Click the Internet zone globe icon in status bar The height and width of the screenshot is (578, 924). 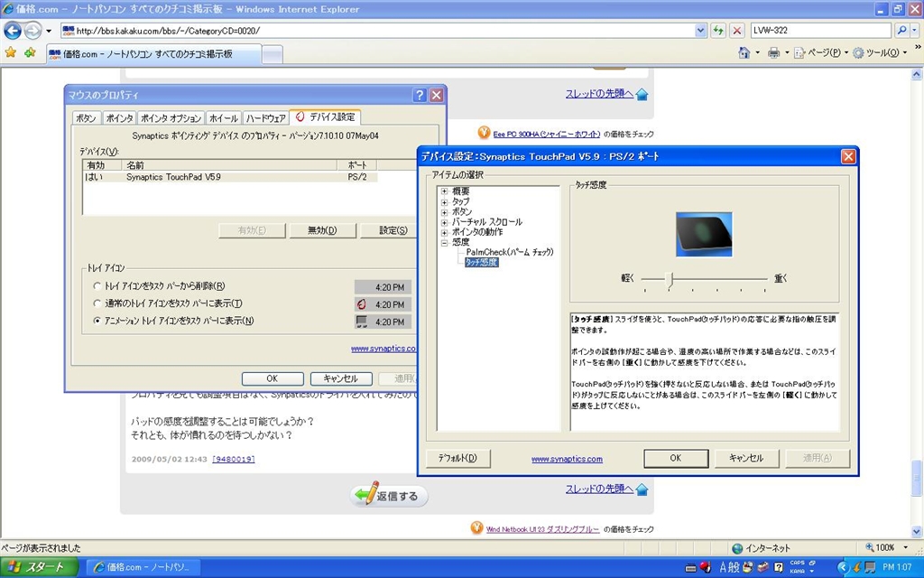[x=737, y=548]
